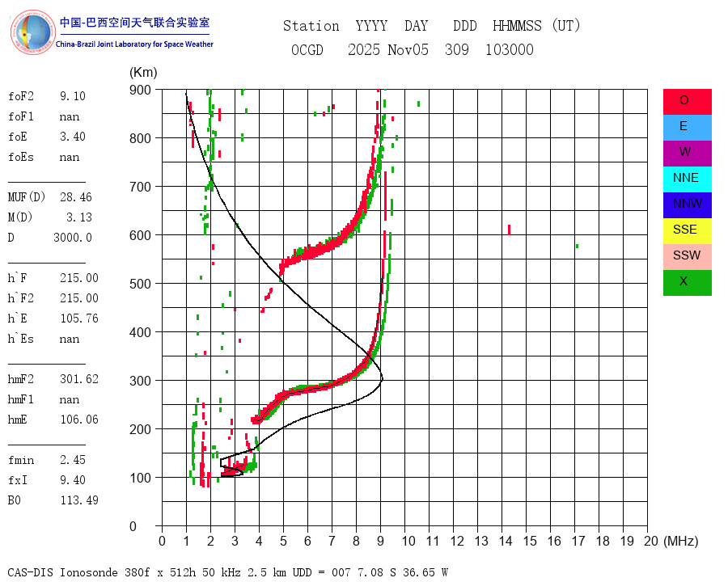Screen dimensions: 728x582
Task: Click the h`F value 215.00
Action: coord(79,278)
